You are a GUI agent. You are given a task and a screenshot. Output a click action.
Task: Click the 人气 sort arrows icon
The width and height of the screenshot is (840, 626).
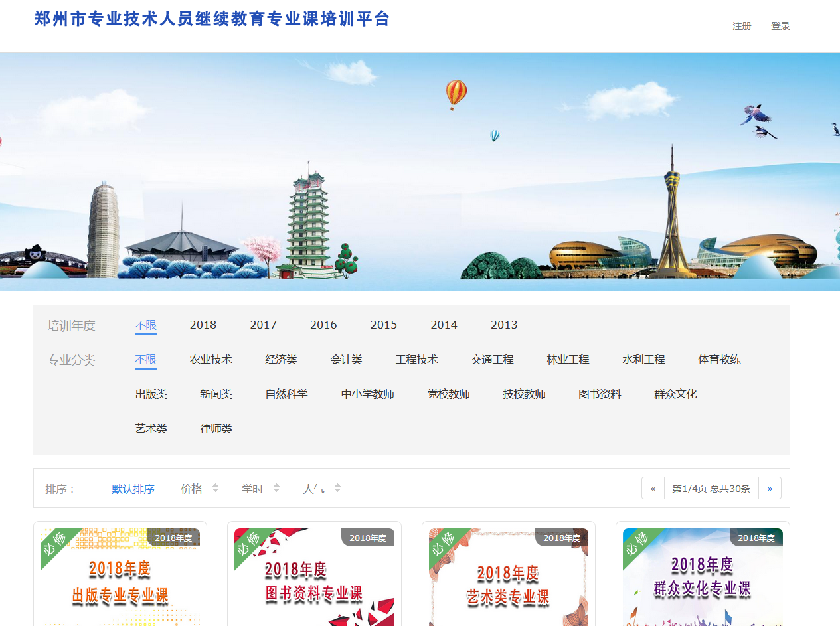[x=337, y=489]
